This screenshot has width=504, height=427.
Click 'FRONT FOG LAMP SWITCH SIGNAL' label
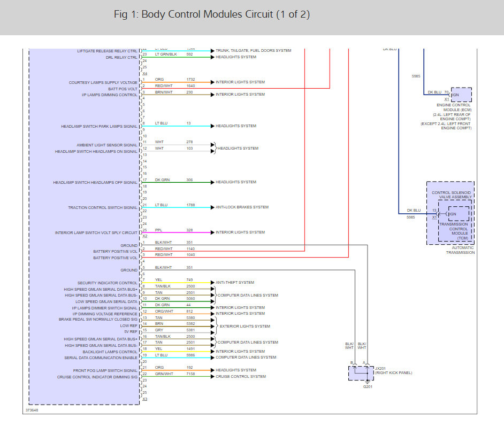[x=105, y=370]
